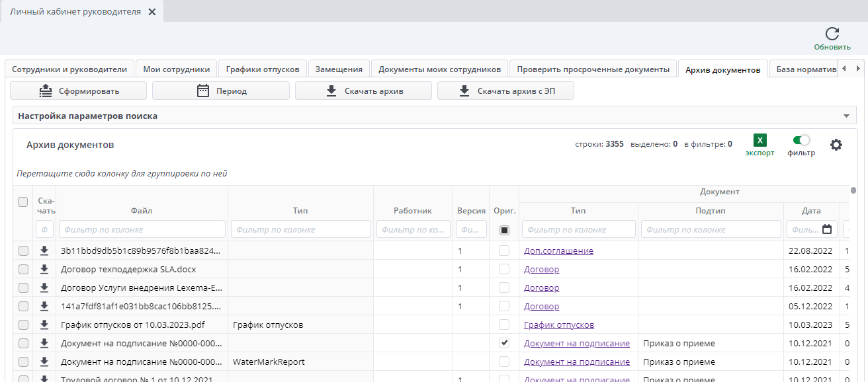The image size is (868, 382).
Task: Select row checkbox for График отпусков от 10.03.2023.pdf
Action: point(23,325)
